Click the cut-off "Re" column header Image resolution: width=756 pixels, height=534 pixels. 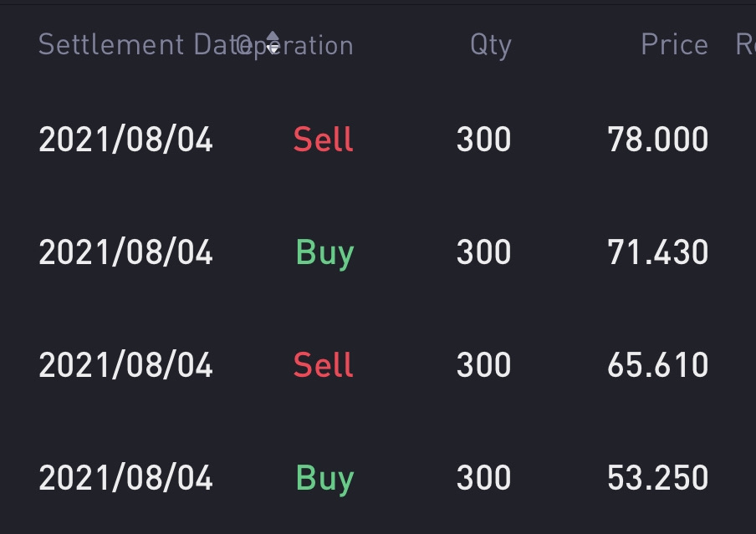tap(744, 44)
